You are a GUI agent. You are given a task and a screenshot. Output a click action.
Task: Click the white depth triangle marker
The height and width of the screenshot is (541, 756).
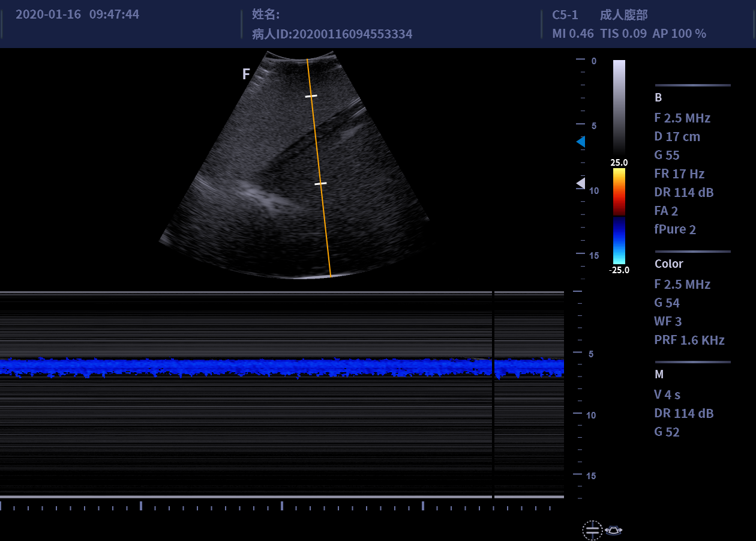click(580, 183)
